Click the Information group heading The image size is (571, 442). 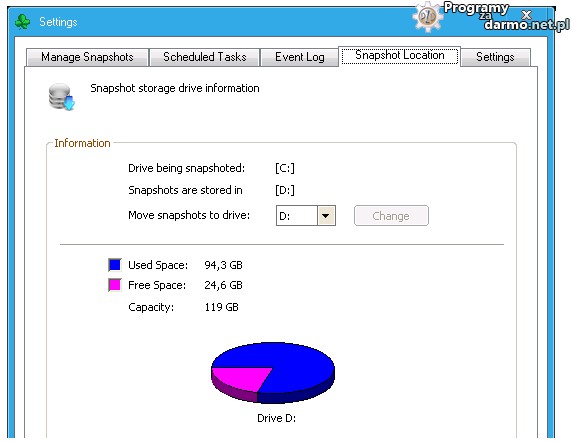coord(82,143)
